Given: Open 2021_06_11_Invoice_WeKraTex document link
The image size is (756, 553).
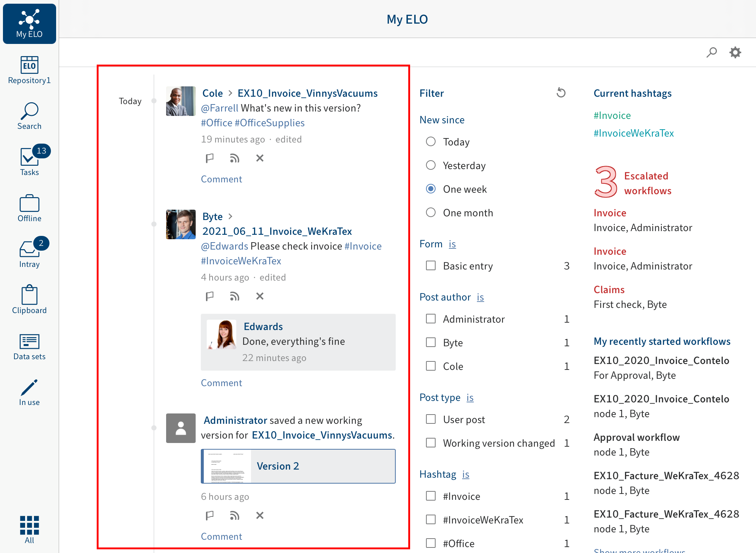Looking at the screenshot, I should click(277, 231).
